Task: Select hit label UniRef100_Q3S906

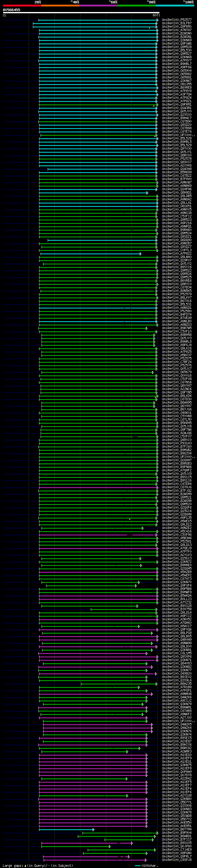Action: [177, 806]
